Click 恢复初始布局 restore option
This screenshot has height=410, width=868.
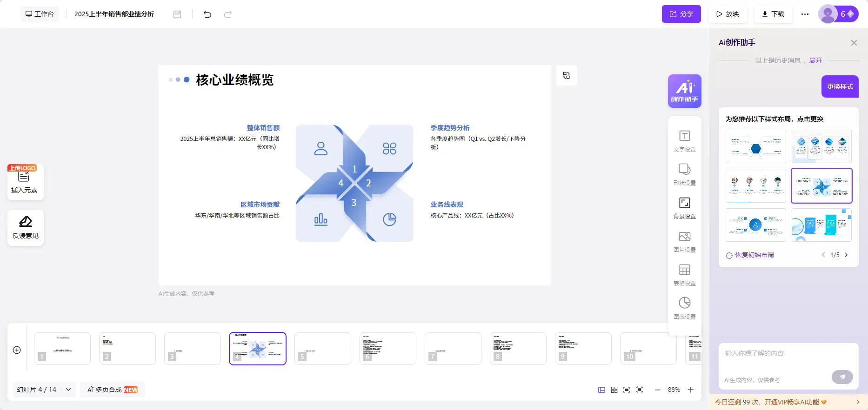pos(750,255)
